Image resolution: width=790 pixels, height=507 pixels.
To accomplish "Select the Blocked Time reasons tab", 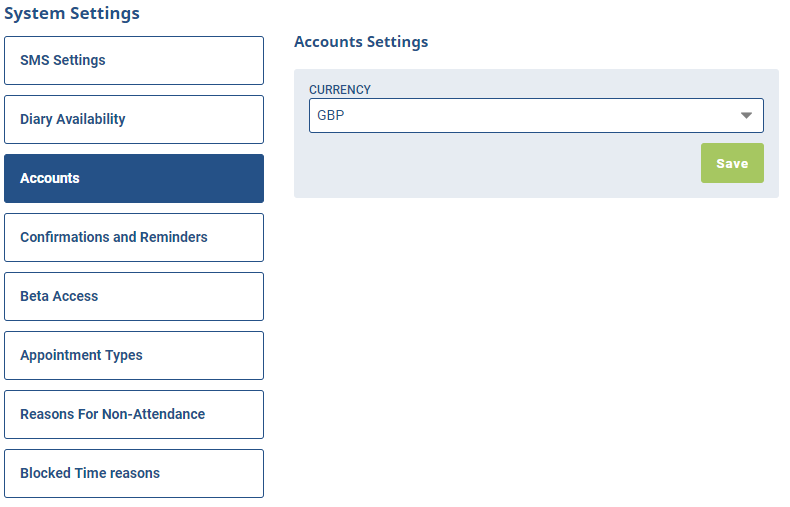I will (x=134, y=473).
